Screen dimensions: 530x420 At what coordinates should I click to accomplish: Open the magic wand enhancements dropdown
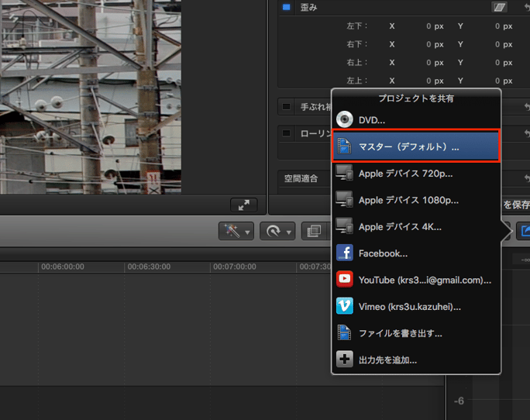[236, 231]
